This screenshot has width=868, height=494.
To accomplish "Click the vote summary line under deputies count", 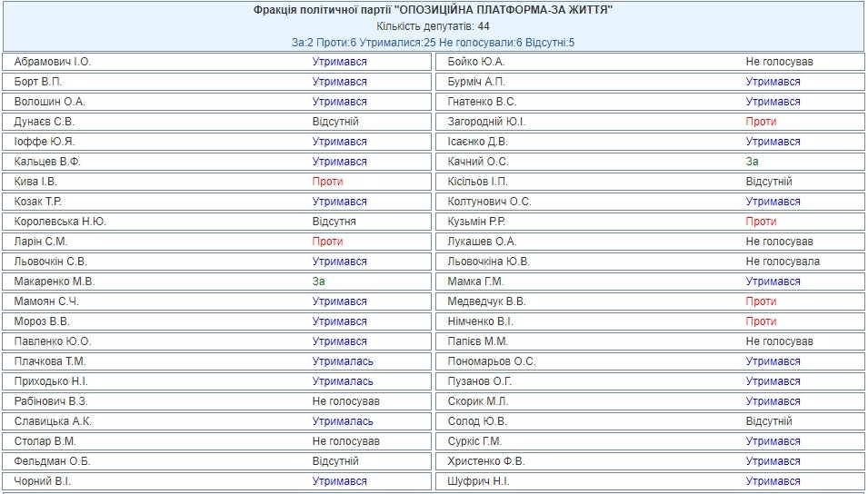I will 433,42.
